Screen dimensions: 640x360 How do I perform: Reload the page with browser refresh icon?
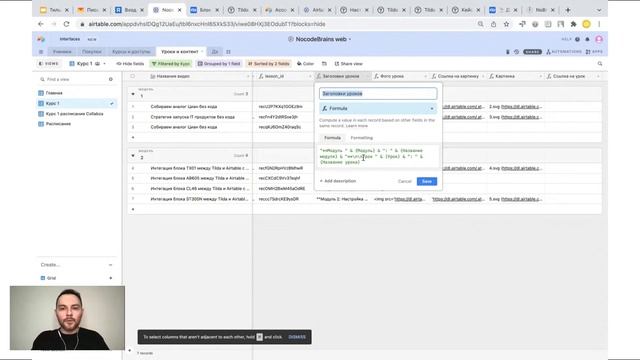67,24
